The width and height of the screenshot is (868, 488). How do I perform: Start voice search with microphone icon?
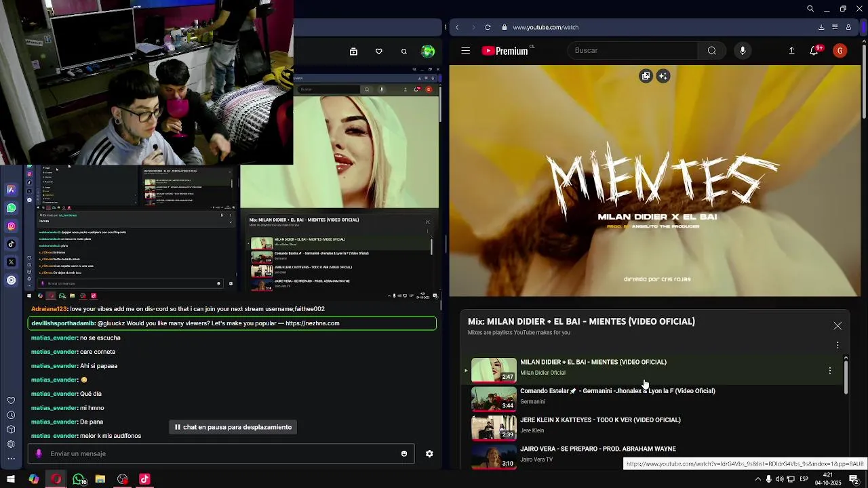[x=743, y=51]
